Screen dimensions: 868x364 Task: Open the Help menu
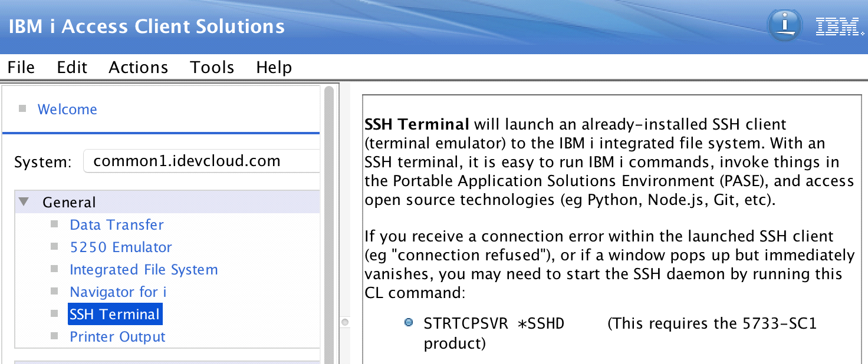(274, 67)
